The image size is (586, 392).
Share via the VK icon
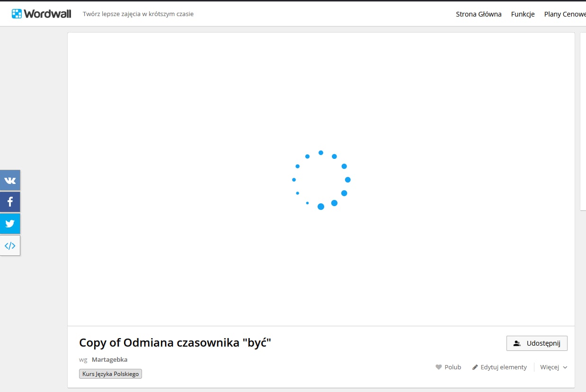[10, 180]
